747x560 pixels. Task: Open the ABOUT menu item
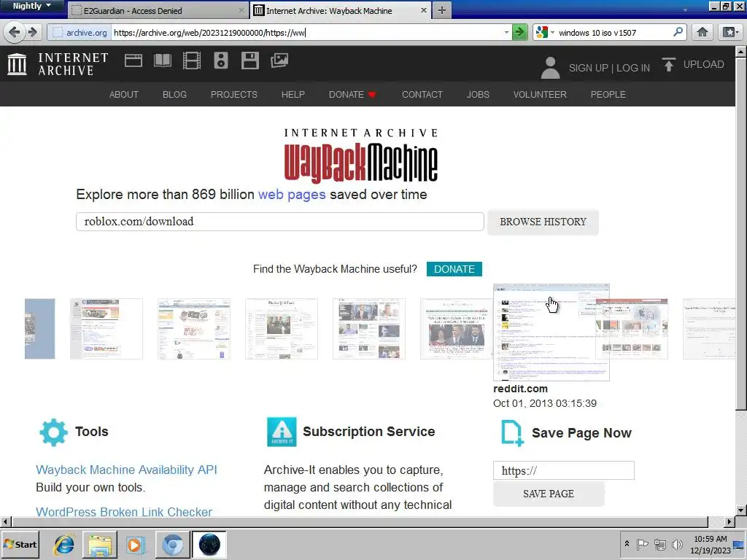pyautogui.click(x=124, y=94)
